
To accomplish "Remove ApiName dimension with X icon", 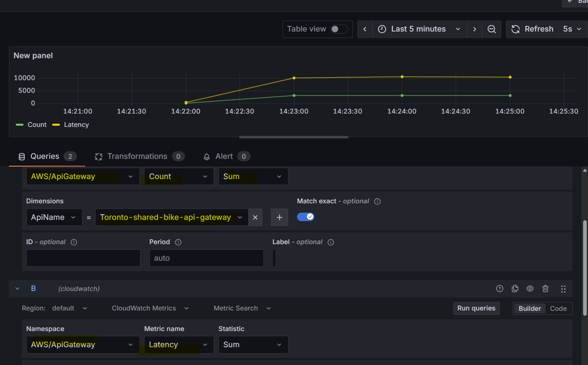I will point(255,217).
